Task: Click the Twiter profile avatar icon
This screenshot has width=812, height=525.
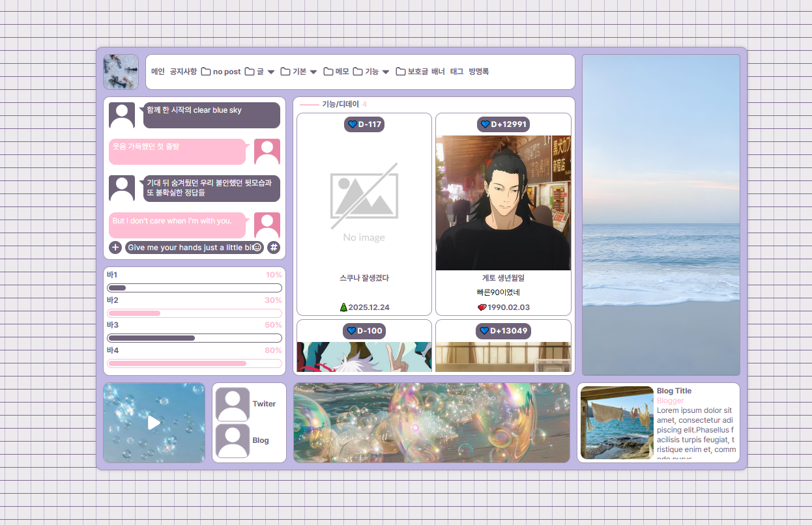Action: [x=233, y=404]
